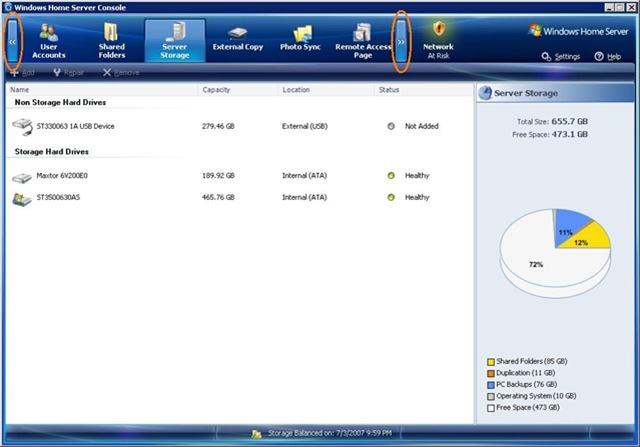The height and width of the screenshot is (447, 640).
Task: Open the Shared Folders tab
Action: click(111, 41)
